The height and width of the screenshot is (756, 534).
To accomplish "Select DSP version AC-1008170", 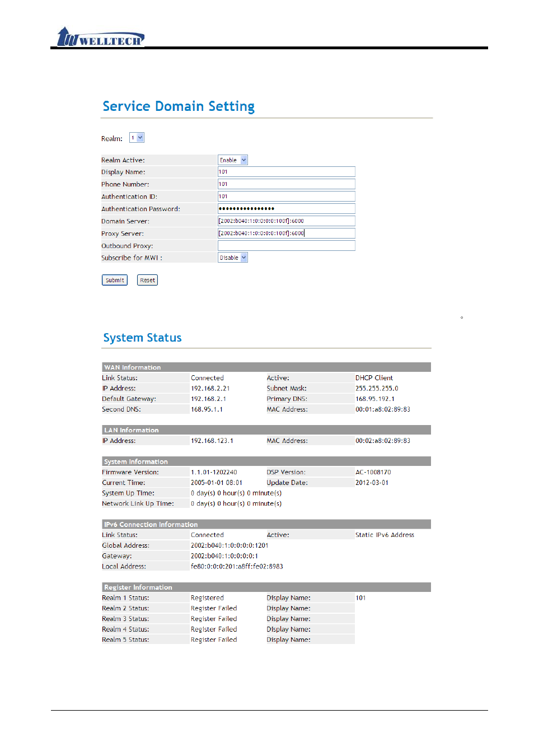I will click(x=373, y=472).
